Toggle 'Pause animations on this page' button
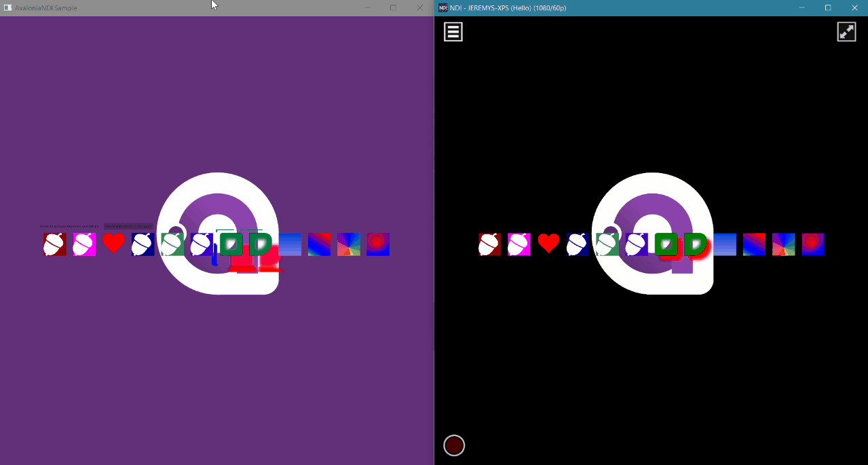Image resolution: width=868 pixels, height=465 pixels. (128, 226)
